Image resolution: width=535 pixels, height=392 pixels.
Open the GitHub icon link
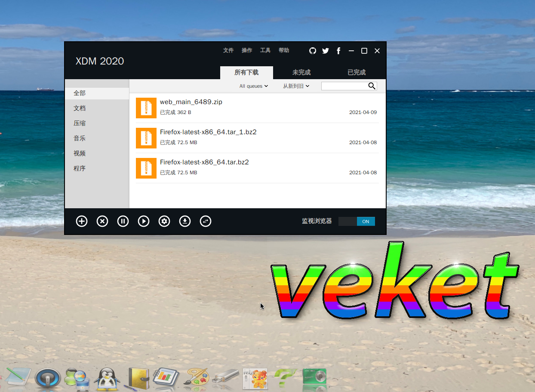[x=313, y=51]
